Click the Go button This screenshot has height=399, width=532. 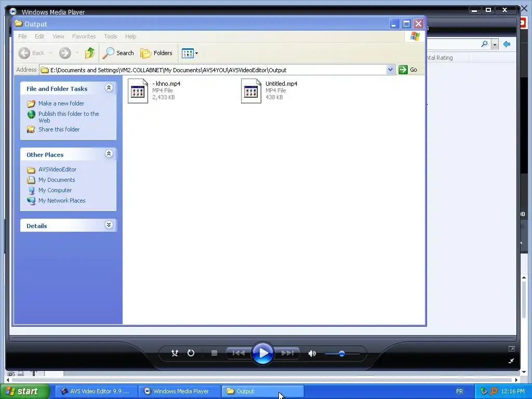(408, 70)
